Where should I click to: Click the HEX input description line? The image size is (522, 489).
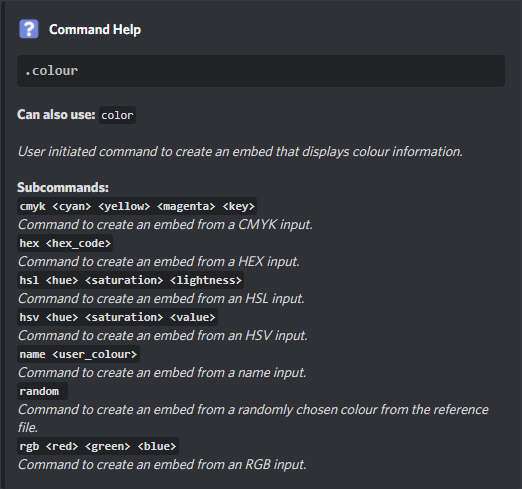pyautogui.click(x=159, y=262)
